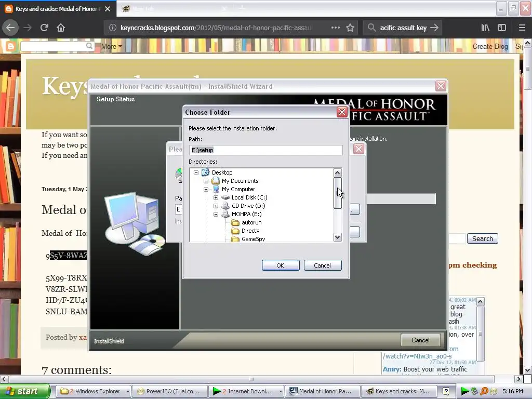Screen dimensions: 532x399
Task: Open the Windows start menu
Action: (24, 391)
